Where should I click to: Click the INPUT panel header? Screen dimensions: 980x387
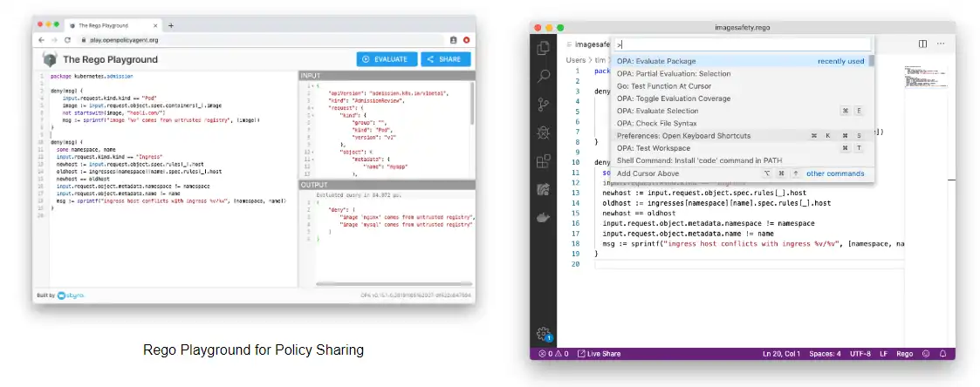pos(387,76)
